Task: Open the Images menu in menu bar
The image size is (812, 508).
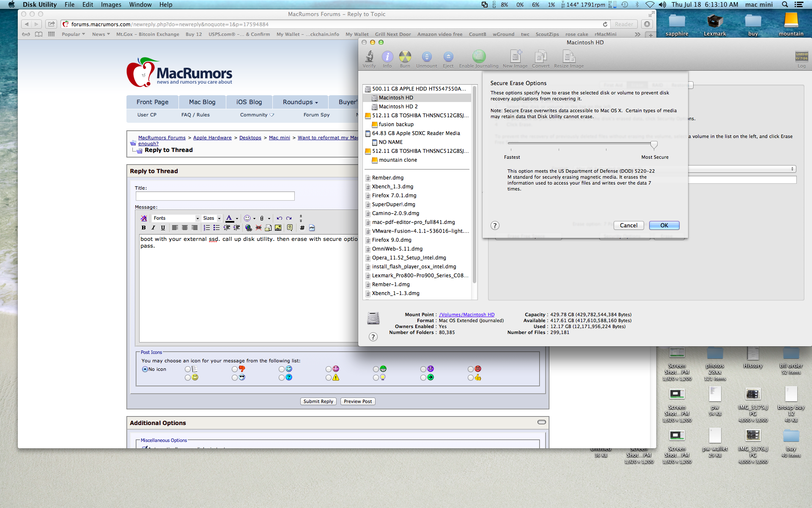Action: coord(111,5)
